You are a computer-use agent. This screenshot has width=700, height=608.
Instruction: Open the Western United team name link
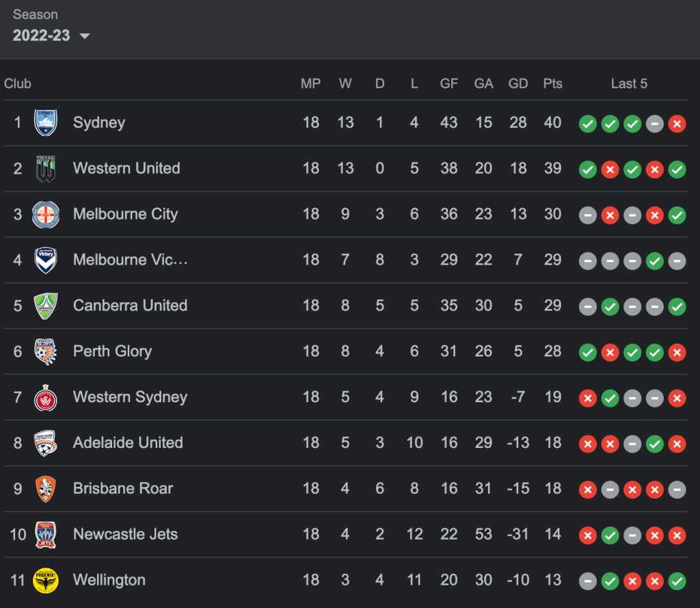(x=126, y=168)
